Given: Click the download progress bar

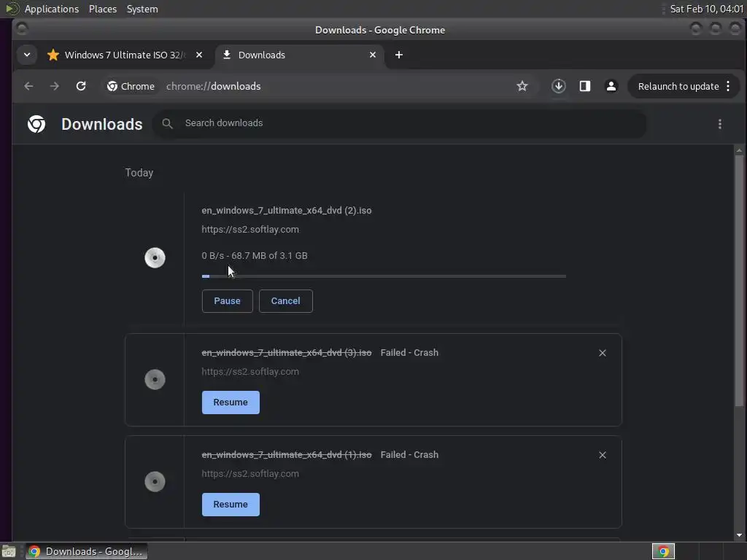Looking at the screenshot, I should pos(384,276).
